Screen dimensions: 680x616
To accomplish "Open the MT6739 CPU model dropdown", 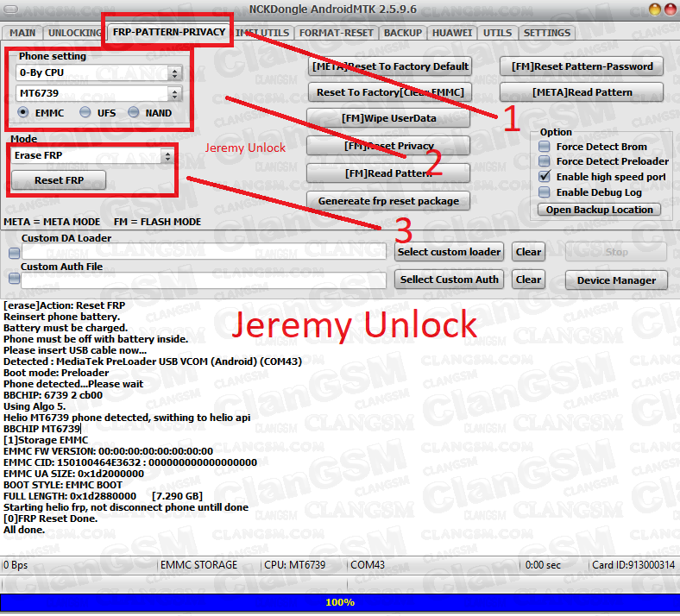I will click(x=99, y=93).
